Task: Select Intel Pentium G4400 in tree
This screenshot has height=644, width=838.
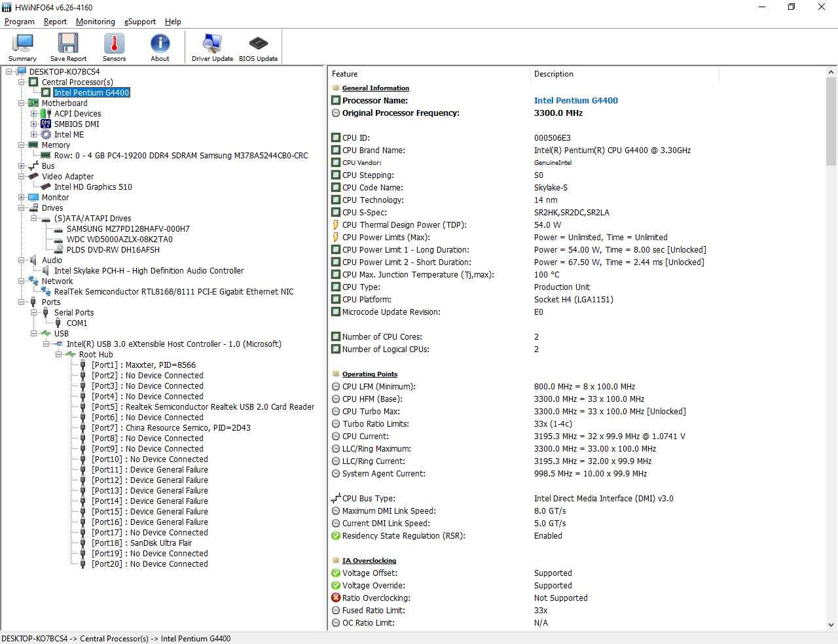Action: tap(92, 92)
